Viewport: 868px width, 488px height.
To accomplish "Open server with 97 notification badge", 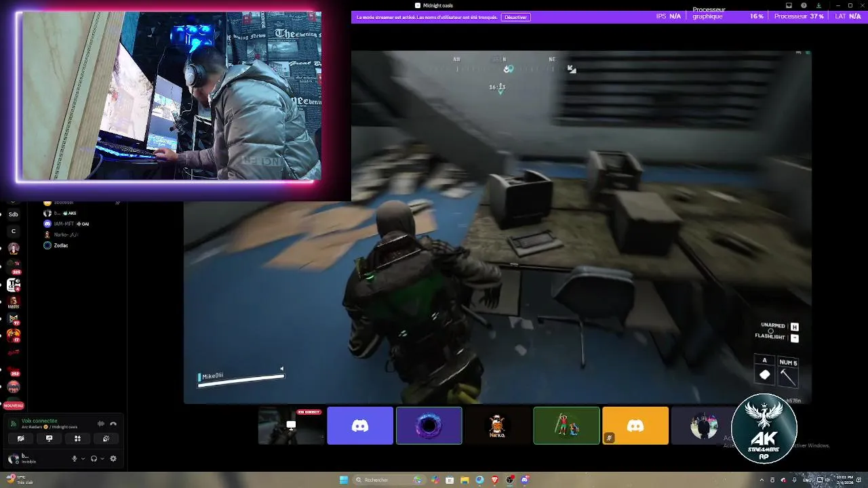I will tap(14, 319).
